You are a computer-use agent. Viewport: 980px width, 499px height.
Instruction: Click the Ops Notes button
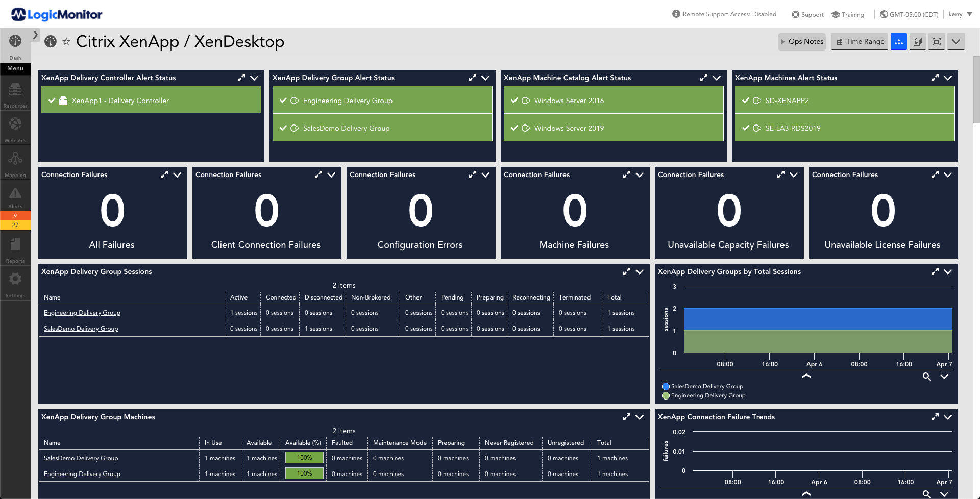[801, 42]
